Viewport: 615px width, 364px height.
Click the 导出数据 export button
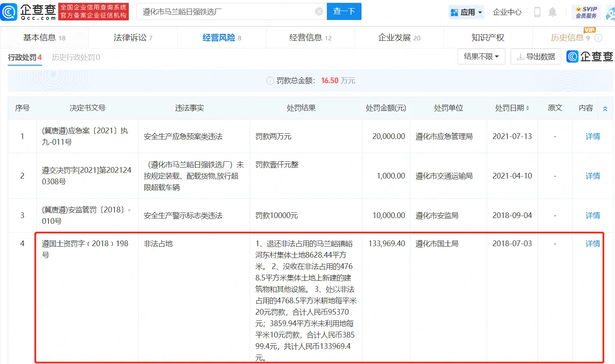tap(536, 56)
